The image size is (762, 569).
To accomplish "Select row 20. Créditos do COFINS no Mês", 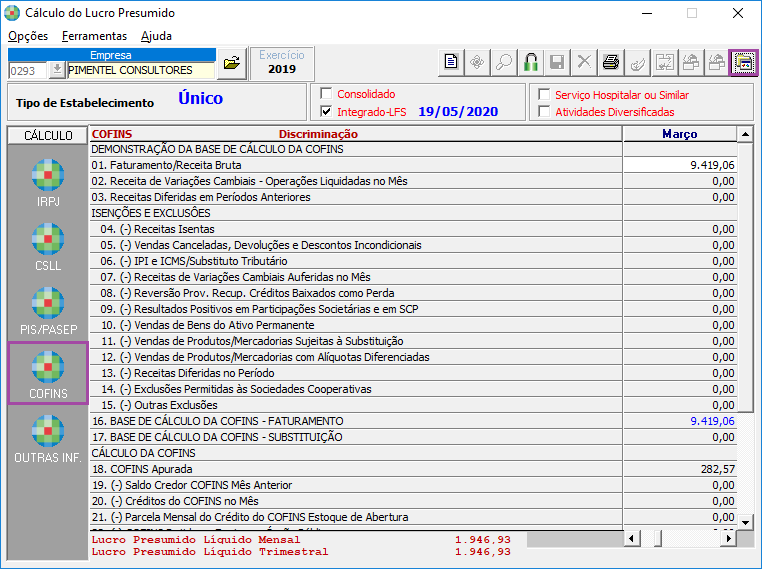I will pos(356,501).
